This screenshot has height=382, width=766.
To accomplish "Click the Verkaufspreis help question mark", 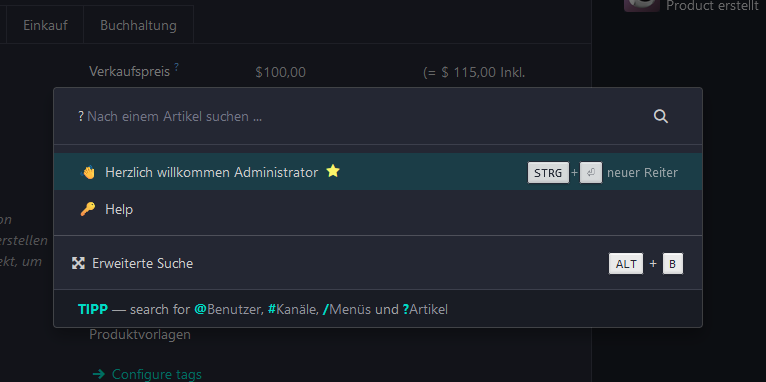I will [176, 67].
